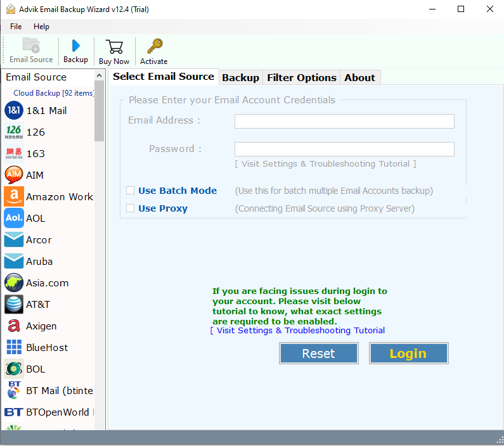Select the AIM source icon
Screen dimensions: 504x446
point(14,175)
